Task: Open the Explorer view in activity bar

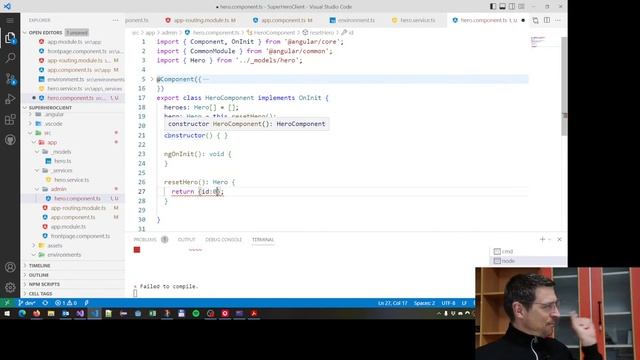Action: click(10, 38)
